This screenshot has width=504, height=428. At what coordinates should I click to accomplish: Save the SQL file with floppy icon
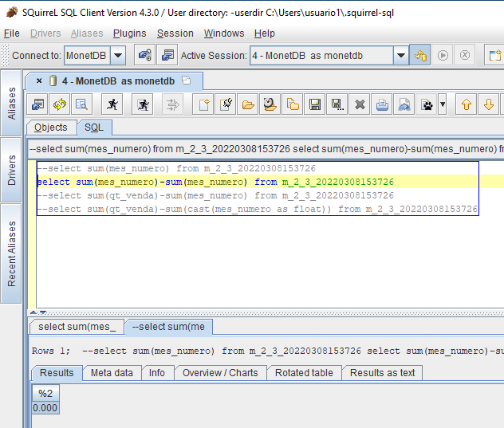tap(315, 104)
